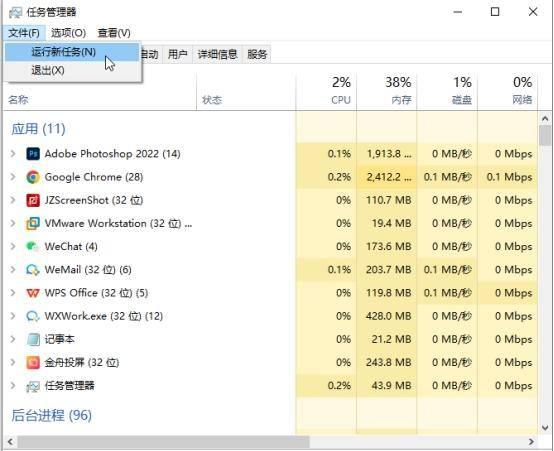Open the 文件(F) menu
The image size is (554, 451).
pyautogui.click(x=24, y=33)
